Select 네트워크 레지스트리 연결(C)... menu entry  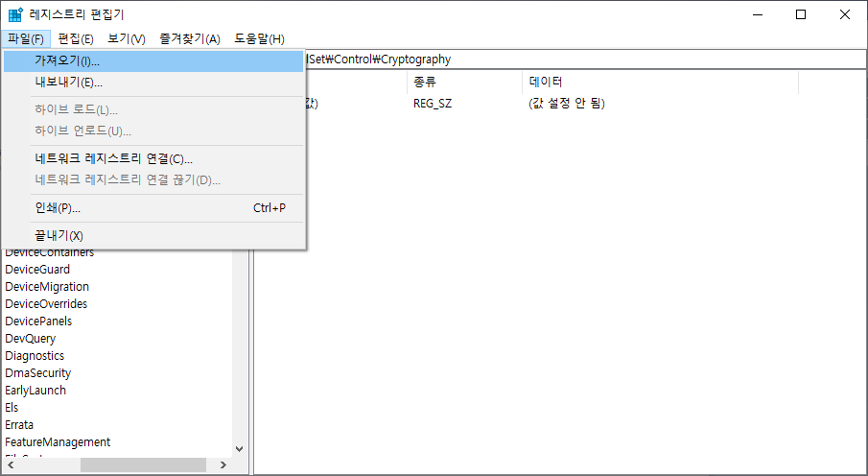153,159
